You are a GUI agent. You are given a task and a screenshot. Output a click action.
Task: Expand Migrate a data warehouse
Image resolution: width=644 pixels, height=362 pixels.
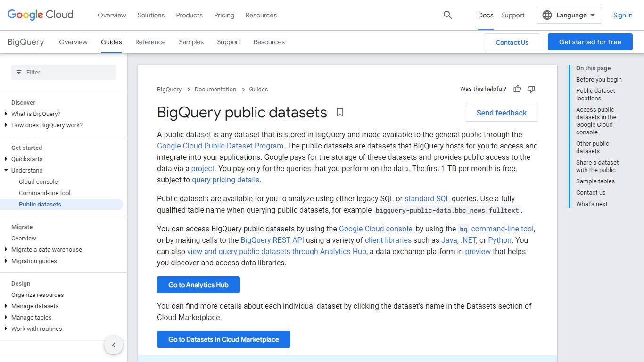(6, 249)
